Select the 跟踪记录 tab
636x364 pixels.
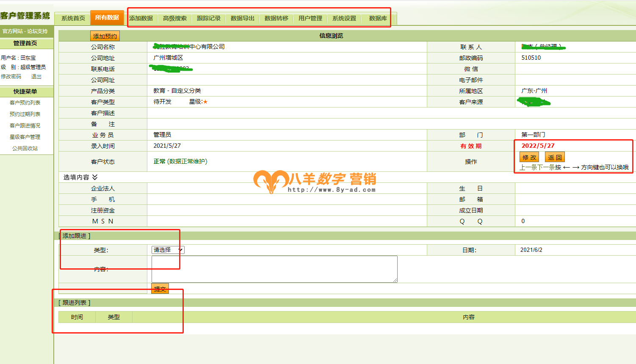(x=209, y=18)
